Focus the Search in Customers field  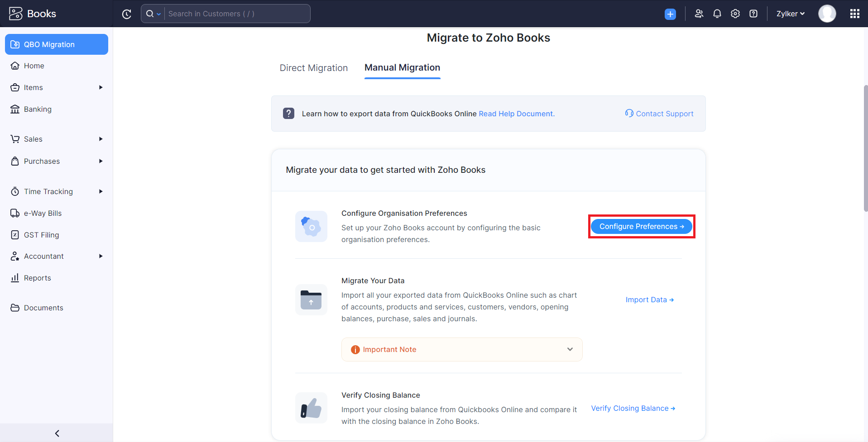pos(237,14)
